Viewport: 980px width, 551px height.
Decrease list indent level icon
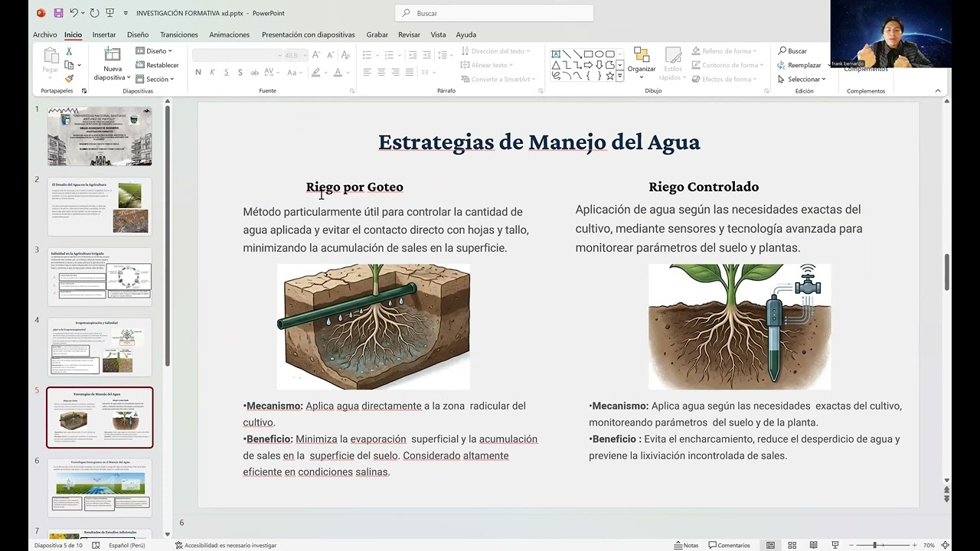coord(413,55)
